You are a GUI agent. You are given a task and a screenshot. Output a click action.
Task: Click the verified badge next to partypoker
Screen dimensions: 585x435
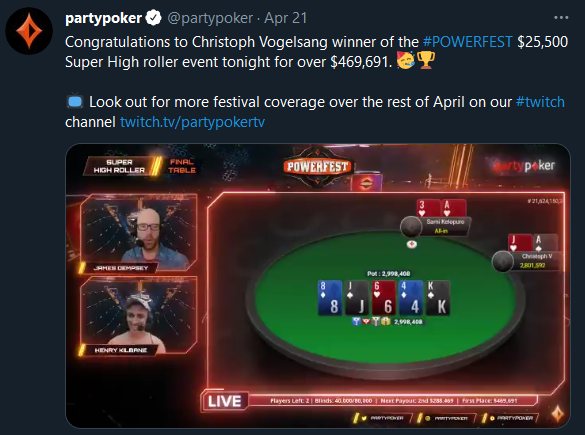[x=153, y=18]
